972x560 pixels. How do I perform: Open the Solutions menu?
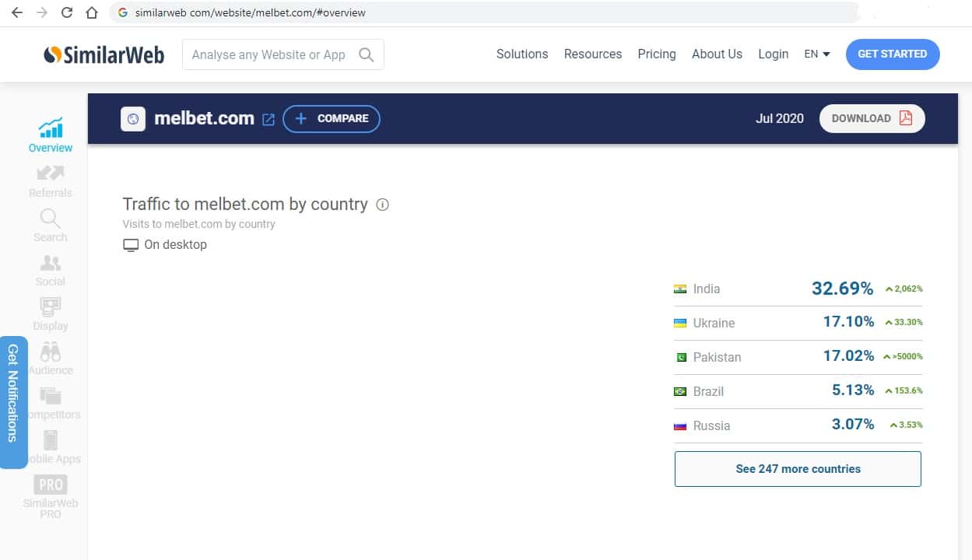(522, 54)
